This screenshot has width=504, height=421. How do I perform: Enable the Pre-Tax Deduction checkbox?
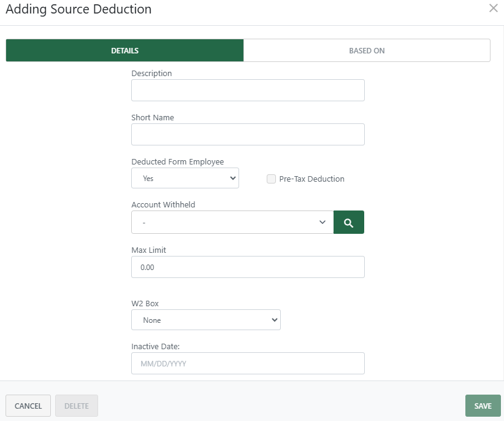(x=271, y=179)
